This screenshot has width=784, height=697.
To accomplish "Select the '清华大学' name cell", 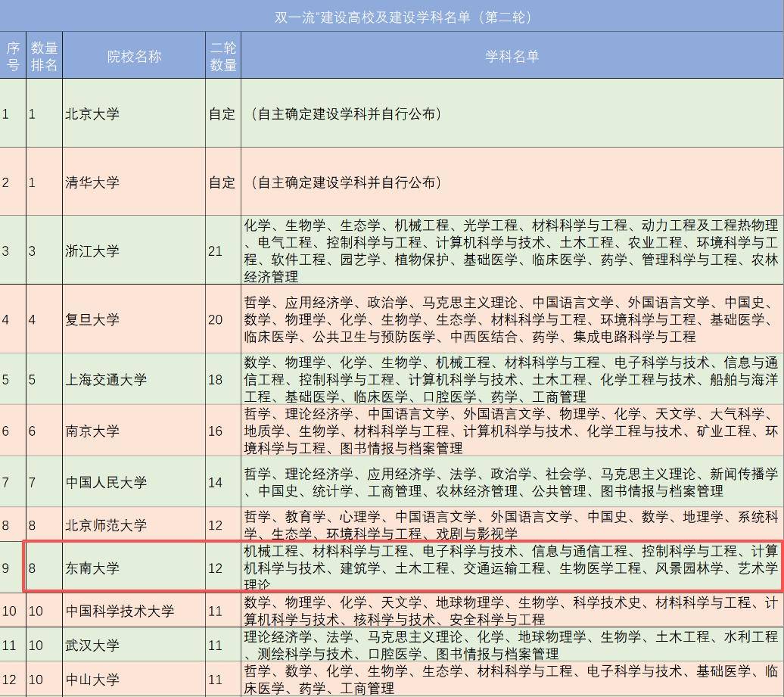I will [x=92, y=182].
